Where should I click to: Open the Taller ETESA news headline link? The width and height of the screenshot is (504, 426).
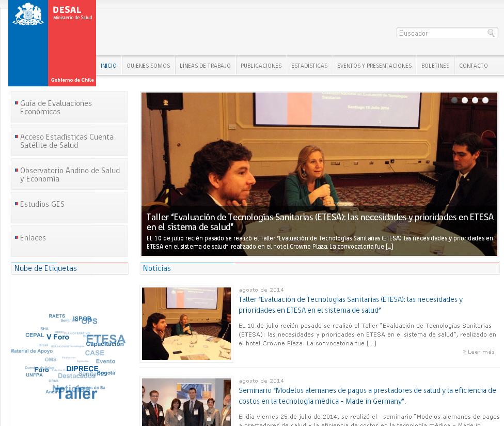click(x=350, y=305)
